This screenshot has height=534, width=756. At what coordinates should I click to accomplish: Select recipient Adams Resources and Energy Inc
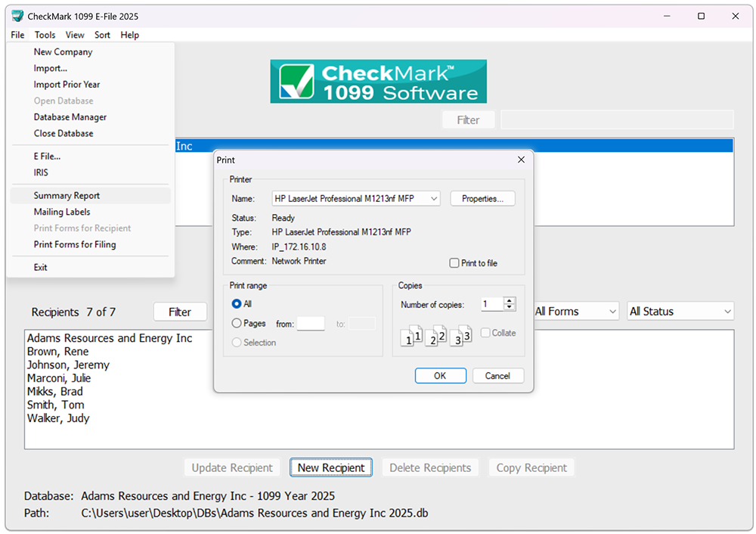point(110,338)
